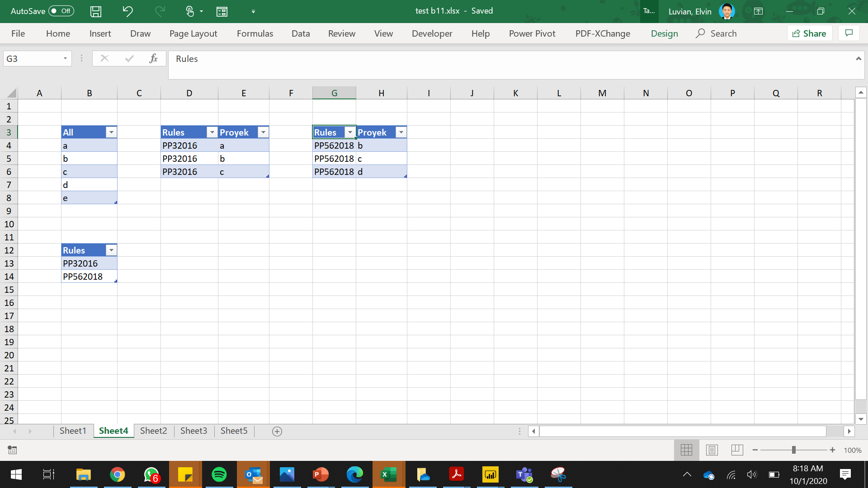Viewport: 868px width, 488px height.
Task: Open Rules filter dropdown in cell G3
Action: 350,132
